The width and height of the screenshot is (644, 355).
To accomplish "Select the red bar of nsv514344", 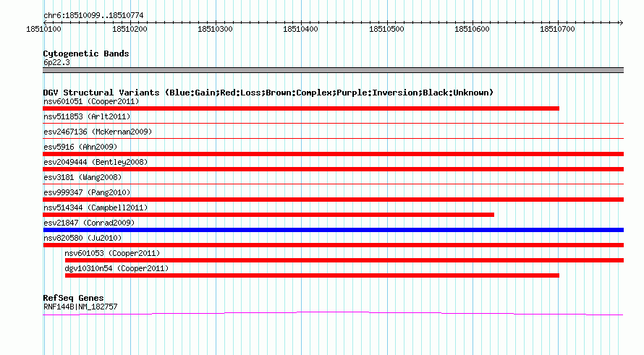I will 268,215.
